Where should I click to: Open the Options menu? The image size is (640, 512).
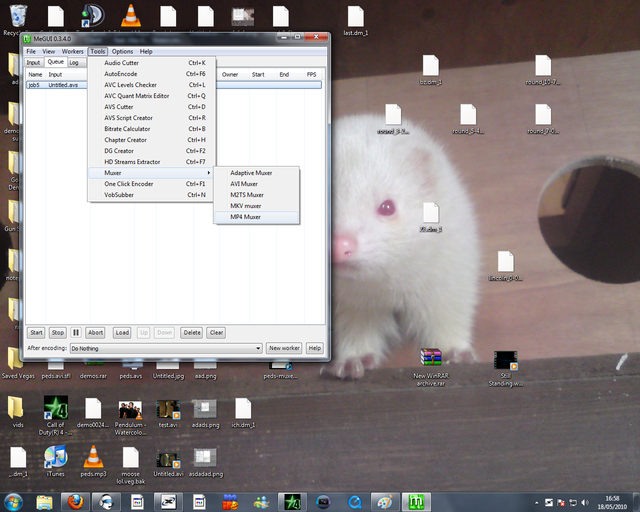pos(122,51)
